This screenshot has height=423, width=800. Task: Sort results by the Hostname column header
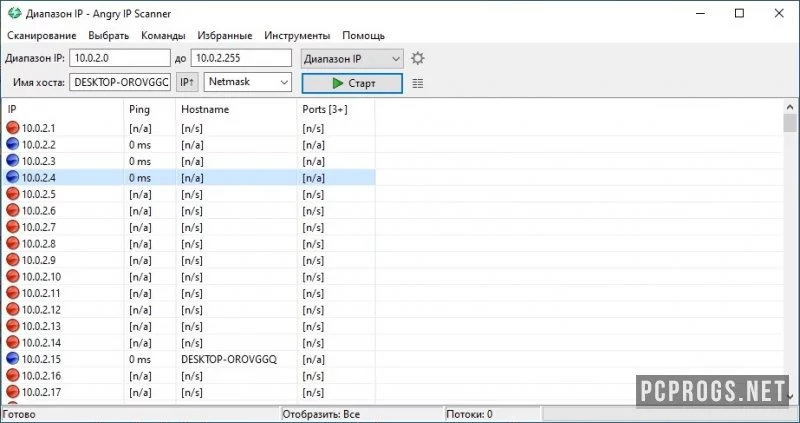236,109
